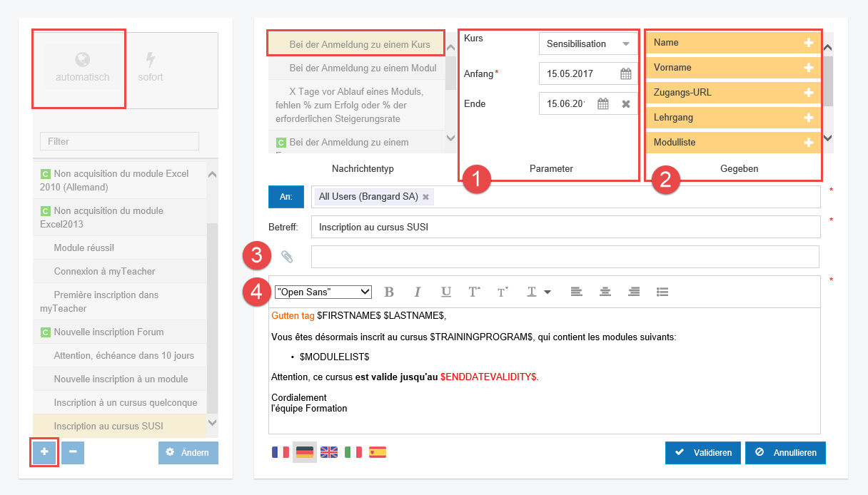Select 'Bei der Anmeldung zu einem Modul'
The height and width of the screenshot is (495, 868).
coord(363,68)
